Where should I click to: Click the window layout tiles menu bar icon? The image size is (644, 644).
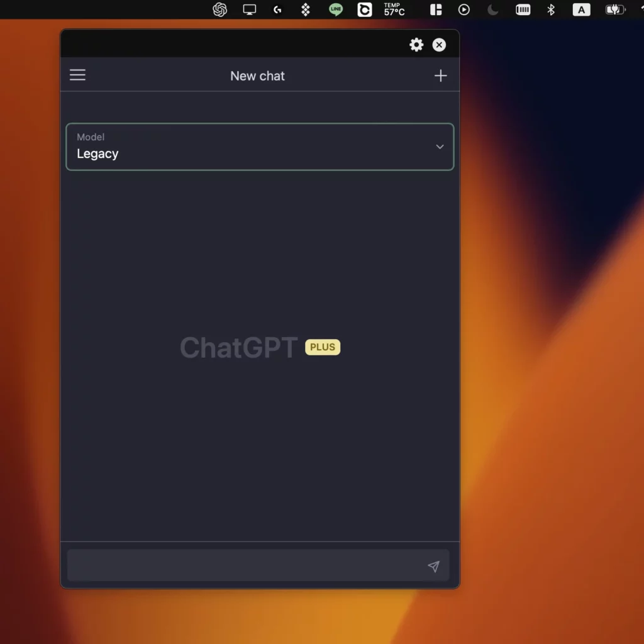click(x=436, y=9)
